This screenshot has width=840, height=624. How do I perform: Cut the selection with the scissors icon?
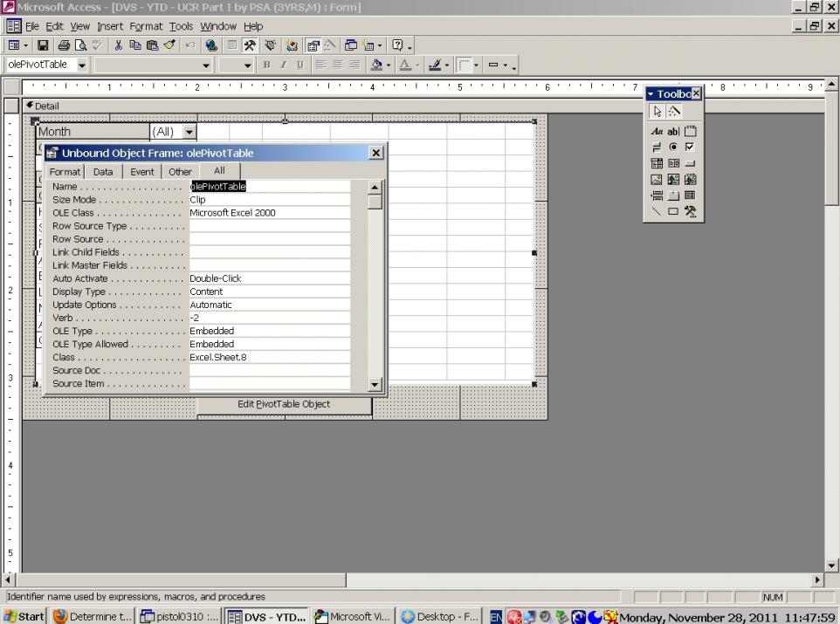pyautogui.click(x=119, y=45)
